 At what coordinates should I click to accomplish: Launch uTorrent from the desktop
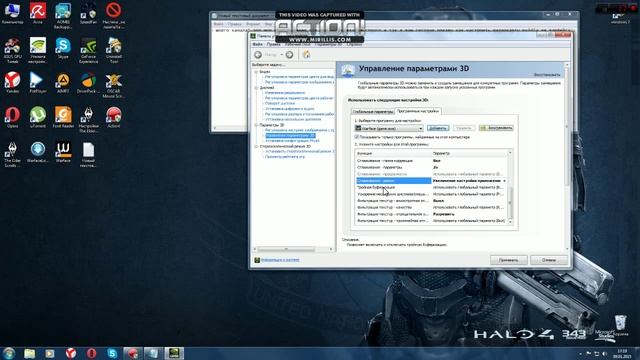point(38,118)
